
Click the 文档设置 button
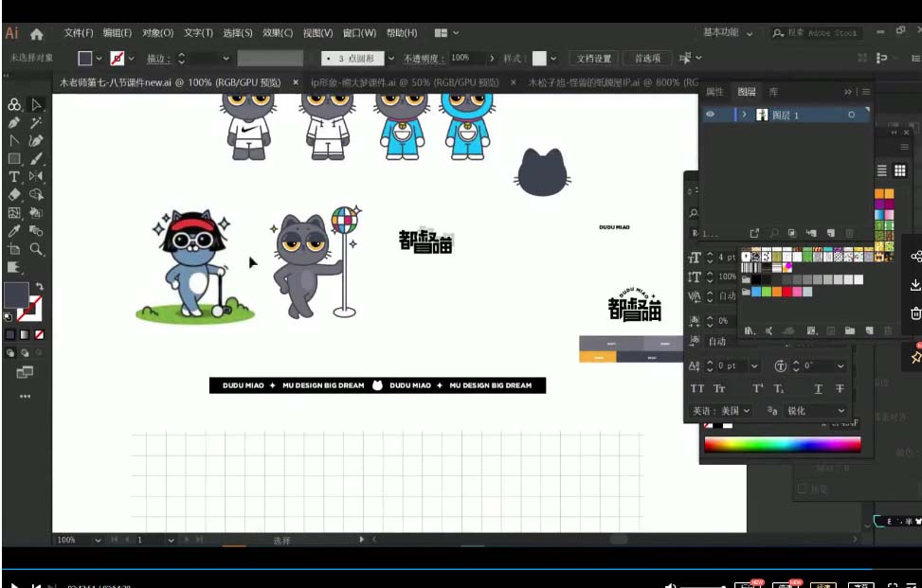pos(594,59)
